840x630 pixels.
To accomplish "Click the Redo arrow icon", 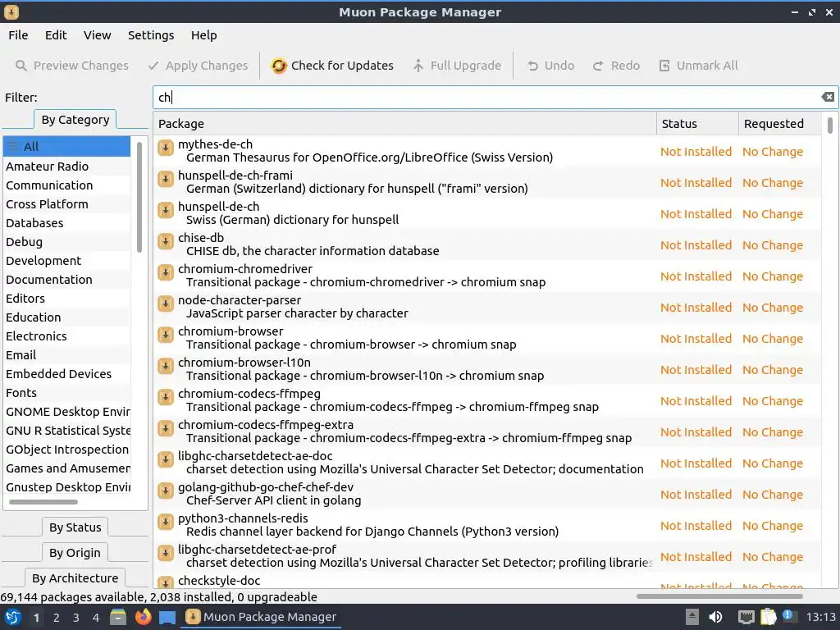I will point(598,66).
